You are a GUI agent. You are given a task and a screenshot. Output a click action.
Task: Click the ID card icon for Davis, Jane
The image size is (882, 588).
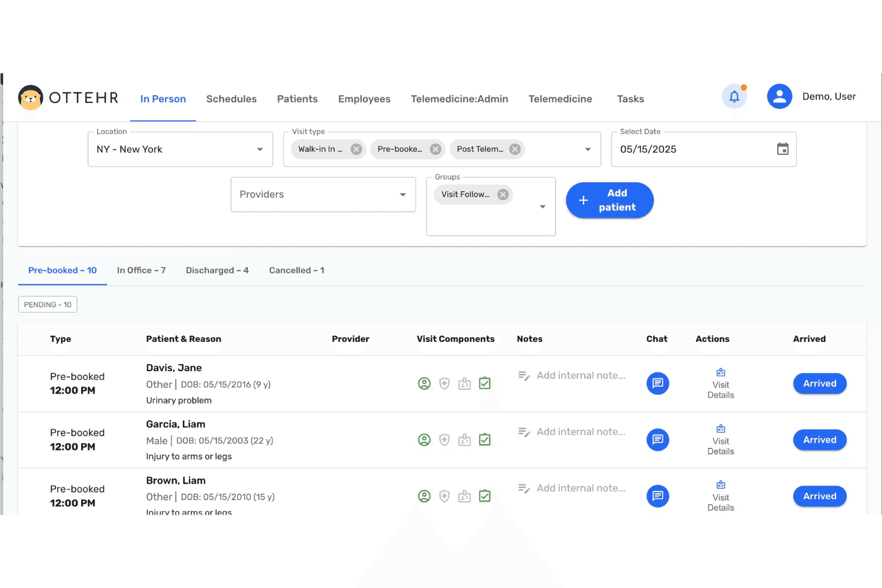tap(465, 384)
